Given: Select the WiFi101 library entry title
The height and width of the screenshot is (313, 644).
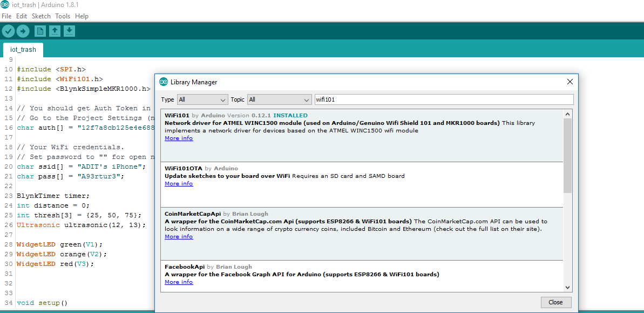Looking at the screenshot, I should [x=177, y=116].
